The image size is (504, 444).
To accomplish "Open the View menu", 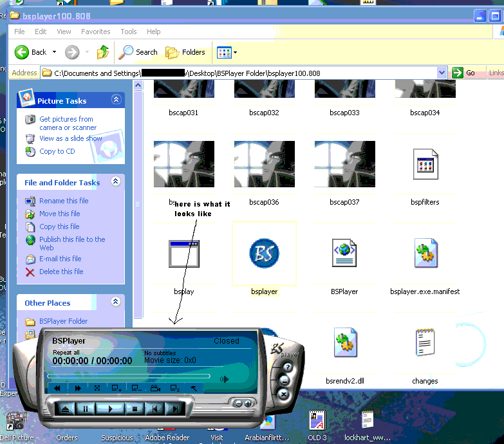I will (64, 32).
